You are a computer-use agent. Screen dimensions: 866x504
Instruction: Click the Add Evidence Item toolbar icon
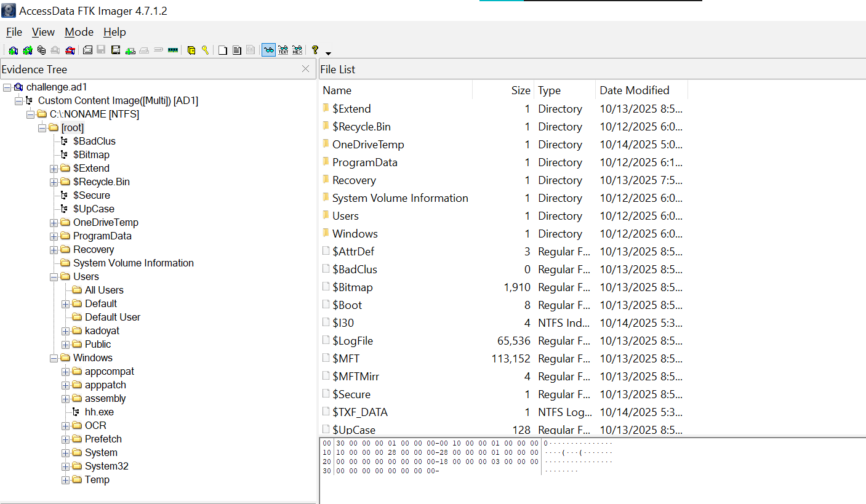tap(13, 50)
